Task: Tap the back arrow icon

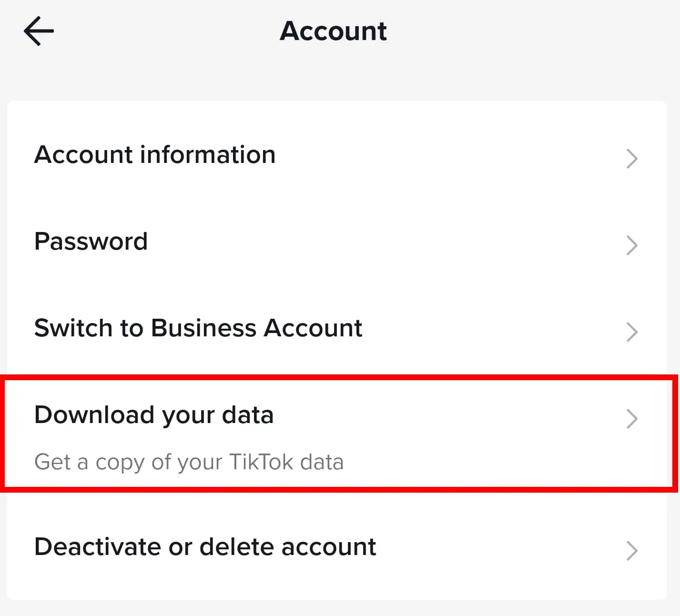Action: click(x=39, y=31)
